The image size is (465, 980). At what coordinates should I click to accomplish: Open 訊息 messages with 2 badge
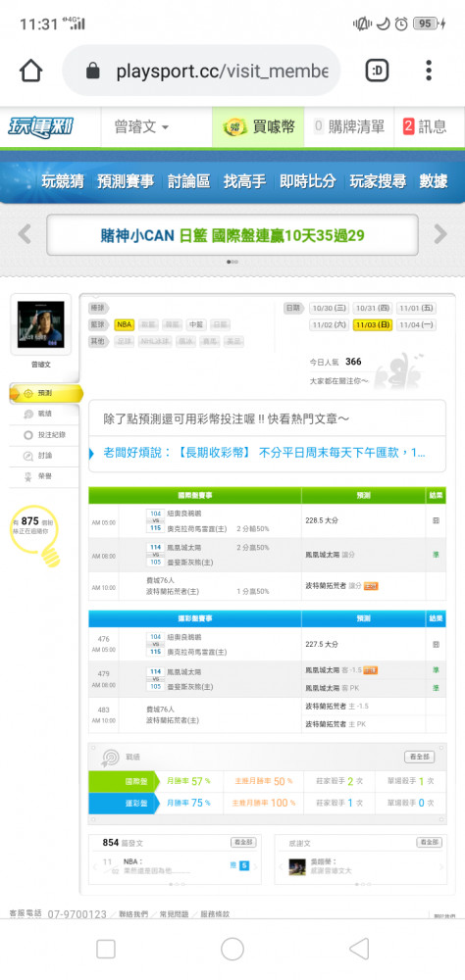425,127
